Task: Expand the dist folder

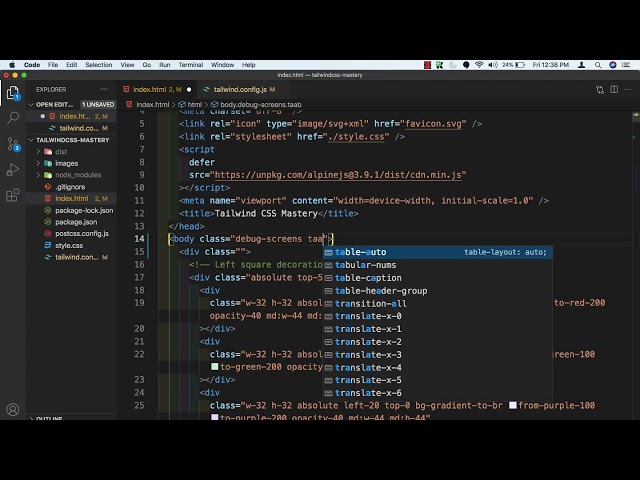Action: click(x=38, y=151)
